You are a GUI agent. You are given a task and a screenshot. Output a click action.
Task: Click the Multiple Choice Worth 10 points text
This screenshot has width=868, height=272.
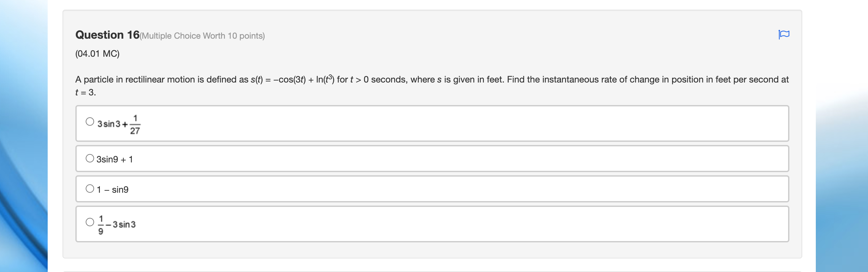203,36
